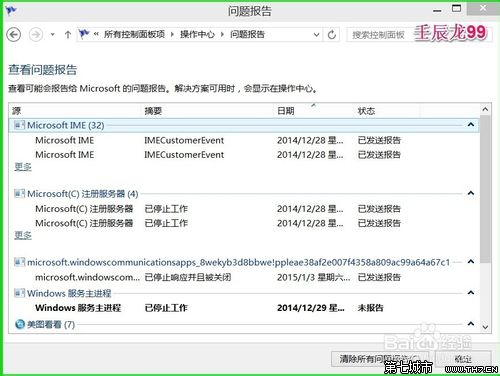Minimize the 问题报告 window
Screen dimensions: 500x376
pyautogui.click(x=437, y=11)
